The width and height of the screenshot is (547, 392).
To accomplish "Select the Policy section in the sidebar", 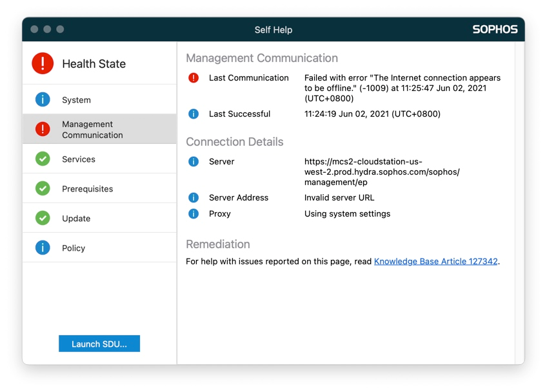I will (x=74, y=248).
